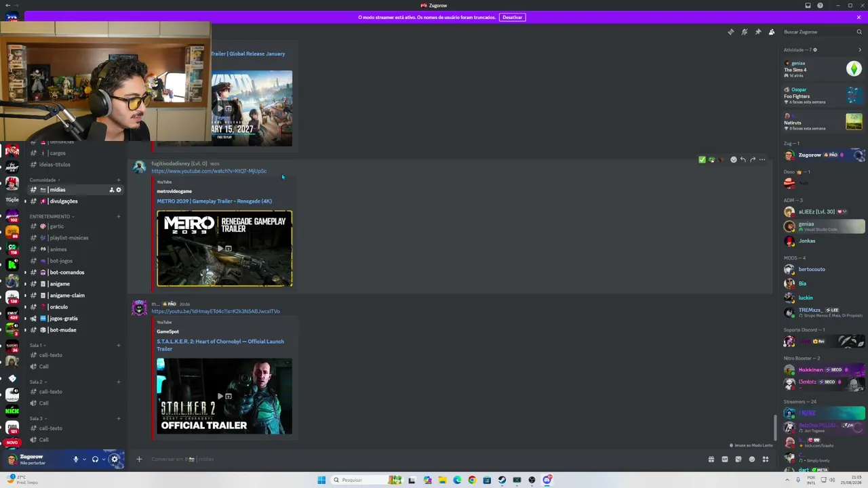Open more options for the hovered message
The width and height of the screenshot is (868, 488).
[762, 160]
